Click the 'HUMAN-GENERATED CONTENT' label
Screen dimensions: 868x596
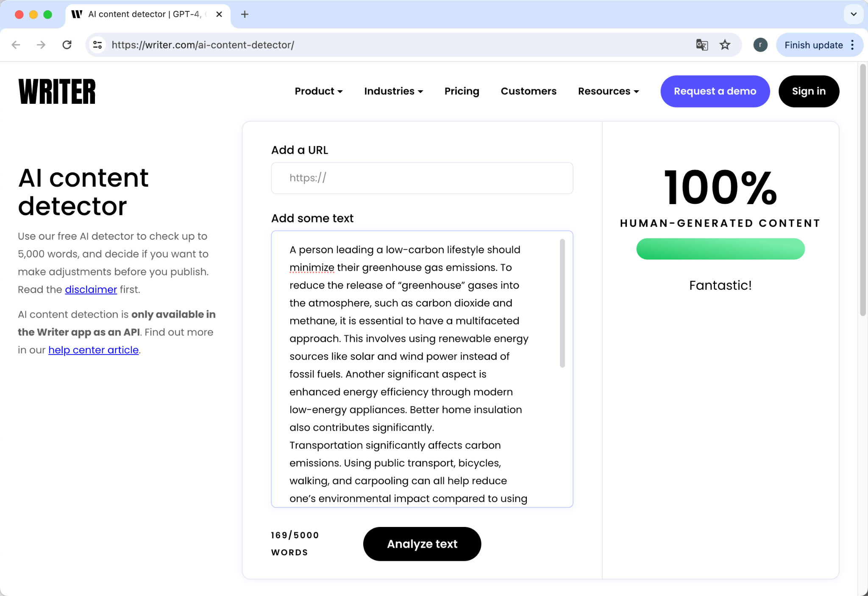(721, 223)
